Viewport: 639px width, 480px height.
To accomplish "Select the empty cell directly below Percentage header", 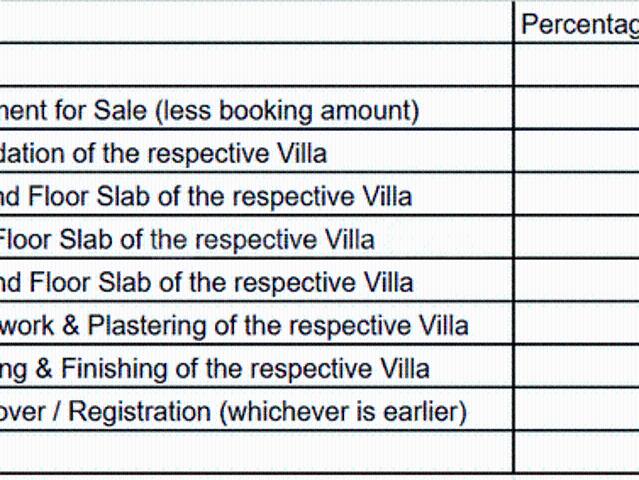I will tap(577, 66).
